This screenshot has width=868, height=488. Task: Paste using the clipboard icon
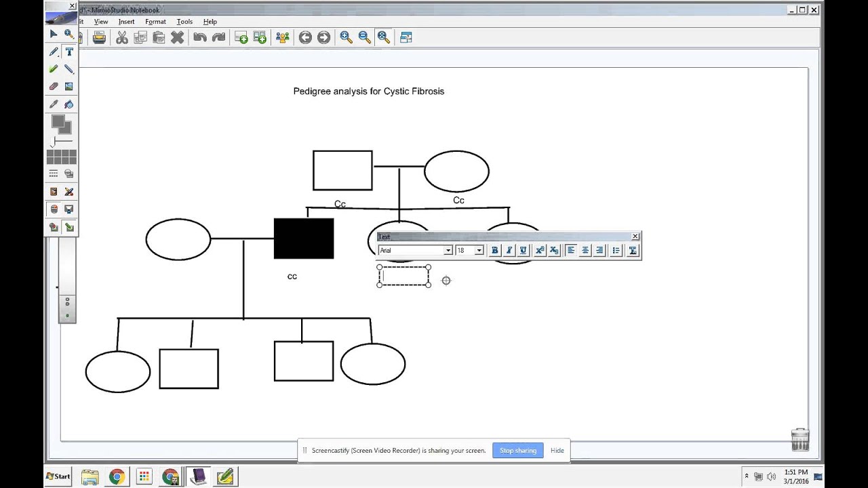(x=159, y=37)
